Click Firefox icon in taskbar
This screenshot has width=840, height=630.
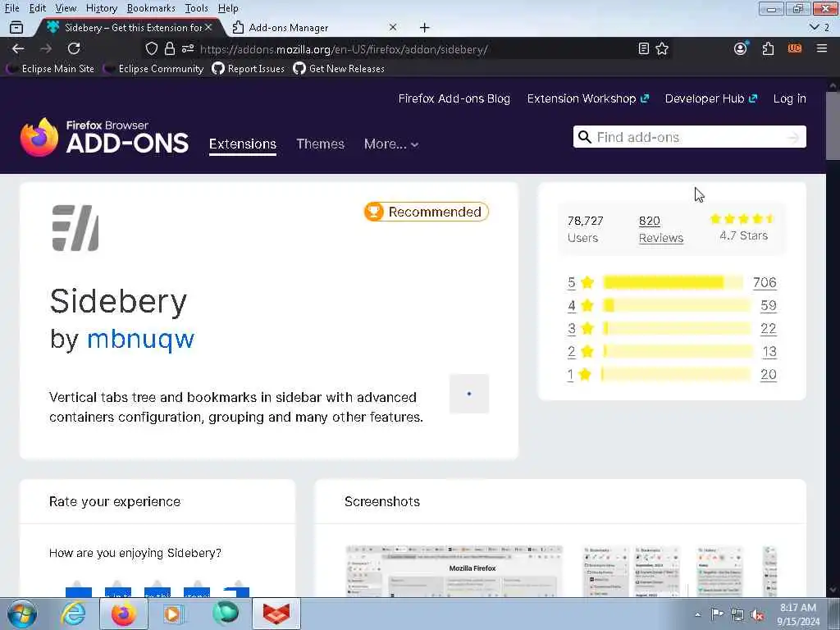[124, 614]
